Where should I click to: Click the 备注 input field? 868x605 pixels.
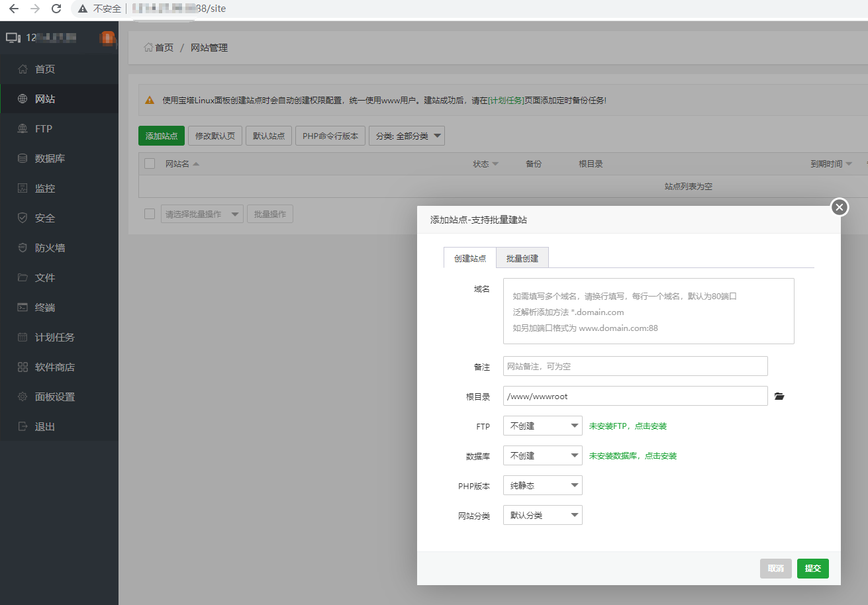[x=636, y=366]
